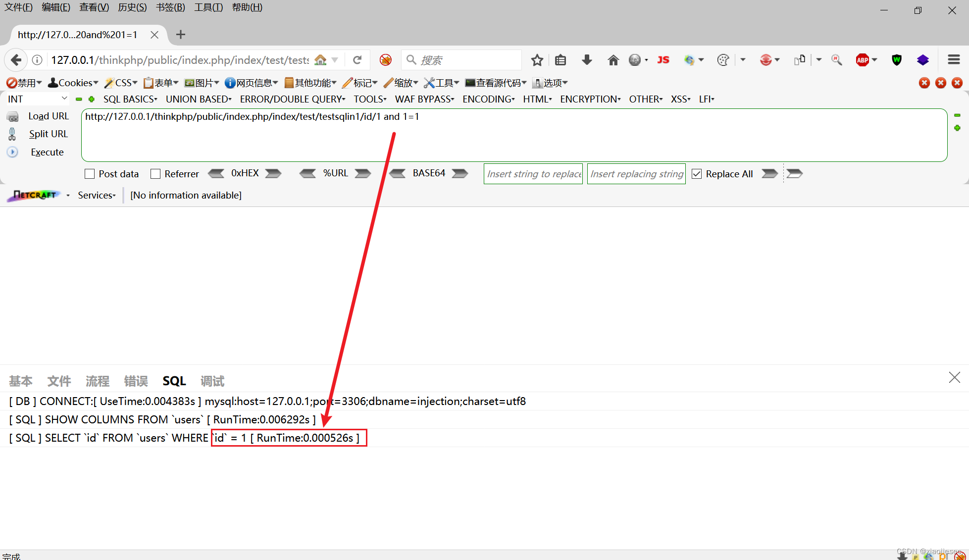Open the INT type combo box
This screenshot has height=560, width=969.
click(x=37, y=99)
